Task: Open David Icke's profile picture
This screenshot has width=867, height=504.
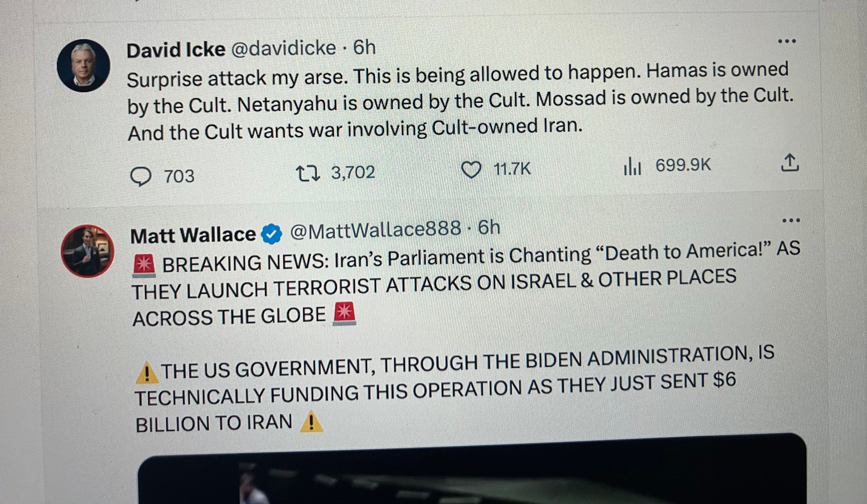Action: pos(84,66)
